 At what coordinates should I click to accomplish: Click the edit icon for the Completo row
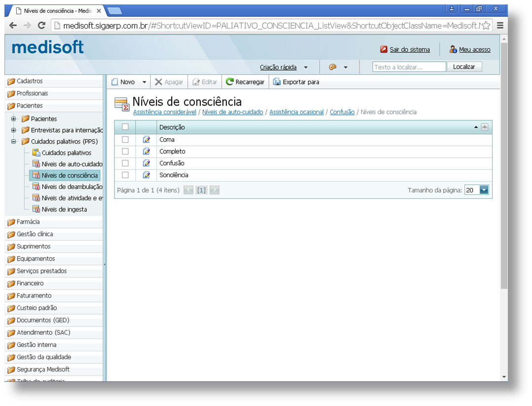coord(146,151)
